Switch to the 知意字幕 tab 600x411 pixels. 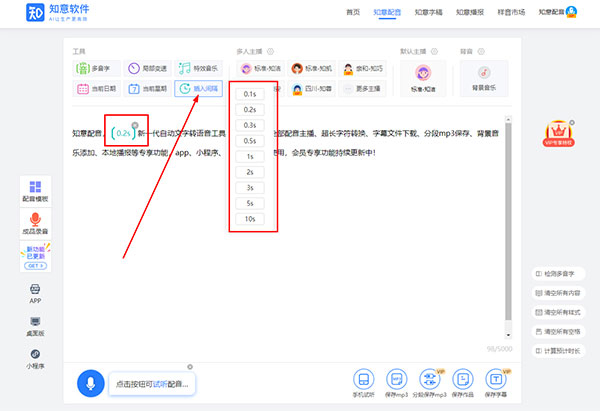coord(428,12)
